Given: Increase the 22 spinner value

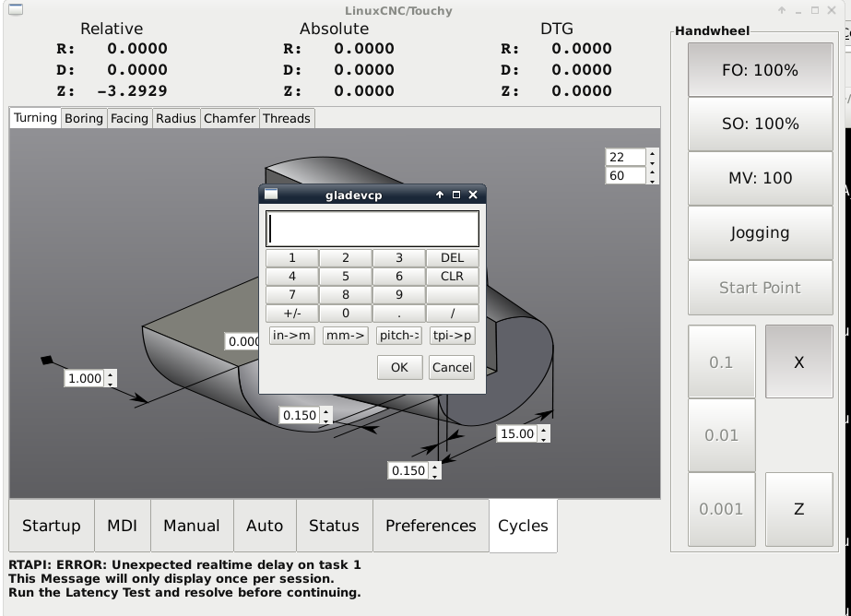Looking at the screenshot, I should [653, 153].
